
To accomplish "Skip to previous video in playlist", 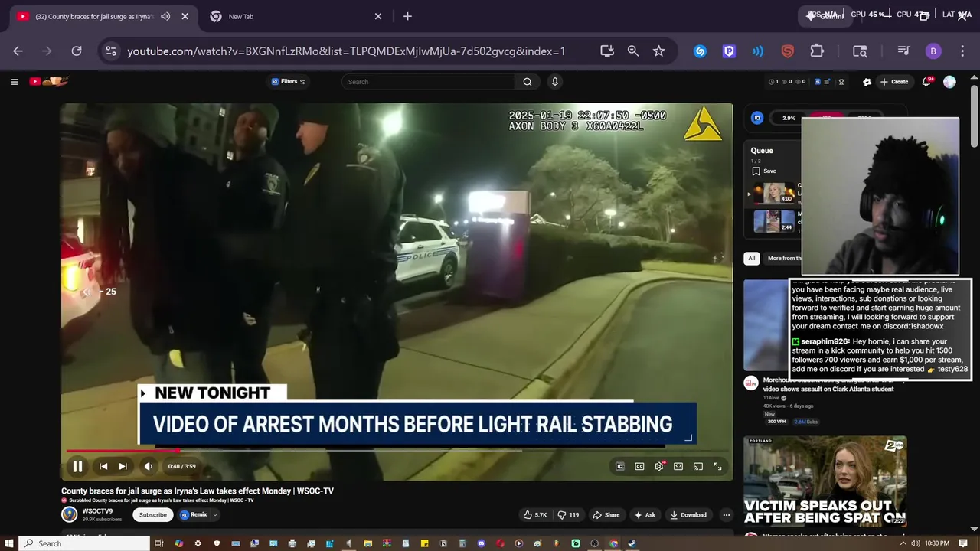I will pos(103,466).
